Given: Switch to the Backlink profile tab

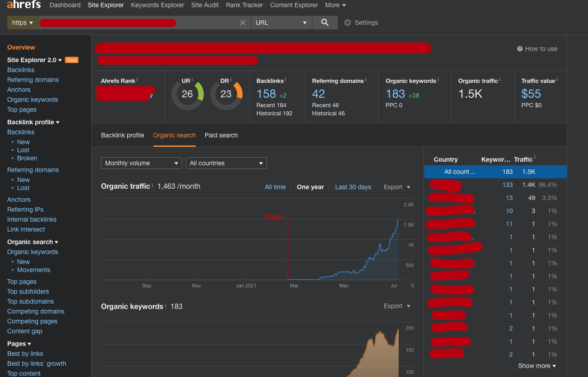Looking at the screenshot, I should click(x=123, y=135).
